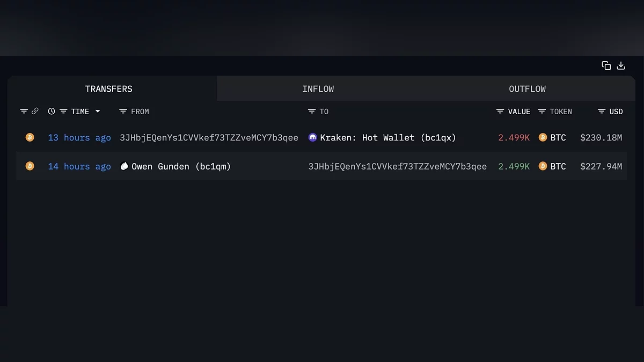Click the download data icon

pyautogui.click(x=621, y=65)
